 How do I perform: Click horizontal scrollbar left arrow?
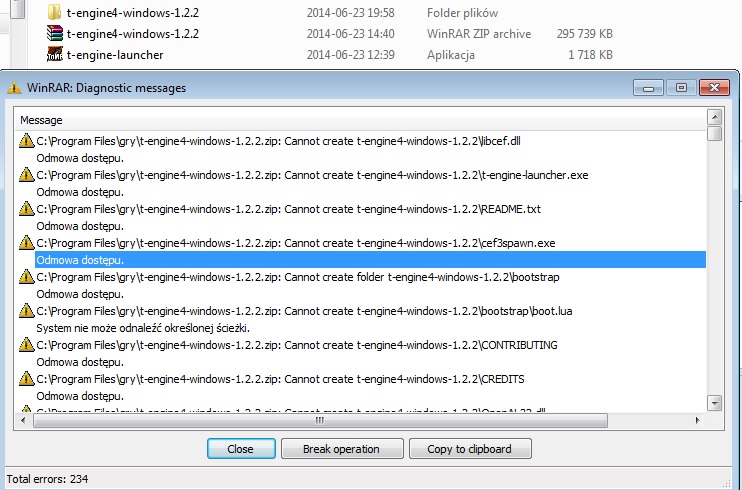(x=23, y=420)
